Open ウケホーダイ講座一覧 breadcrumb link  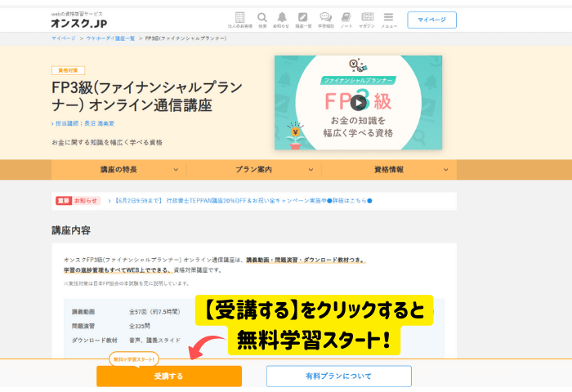tap(110, 38)
